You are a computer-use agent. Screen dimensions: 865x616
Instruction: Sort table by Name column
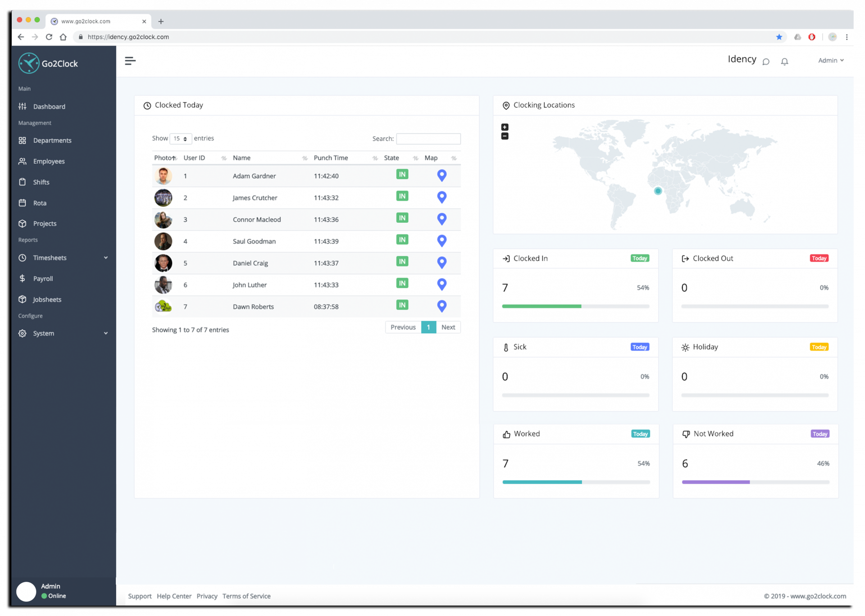click(269, 158)
